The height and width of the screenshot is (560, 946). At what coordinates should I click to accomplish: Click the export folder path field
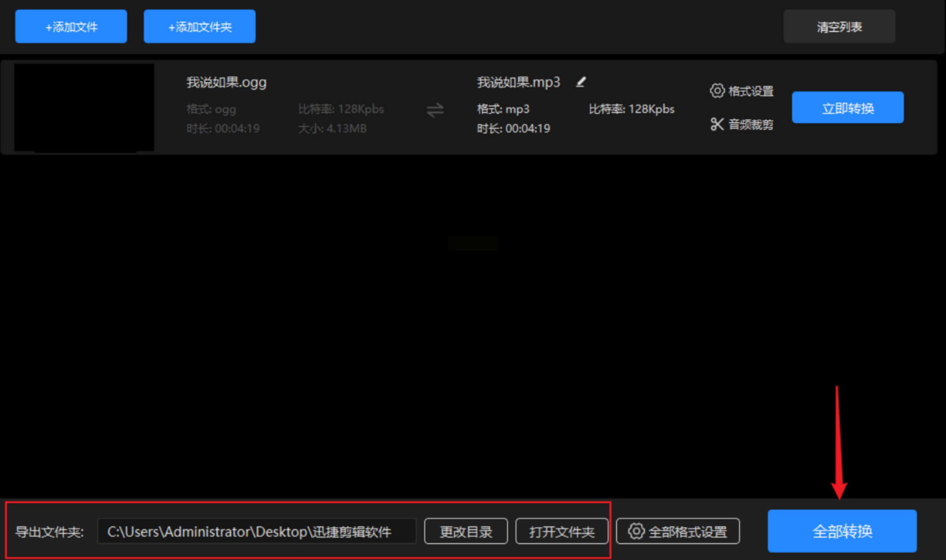[256, 532]
